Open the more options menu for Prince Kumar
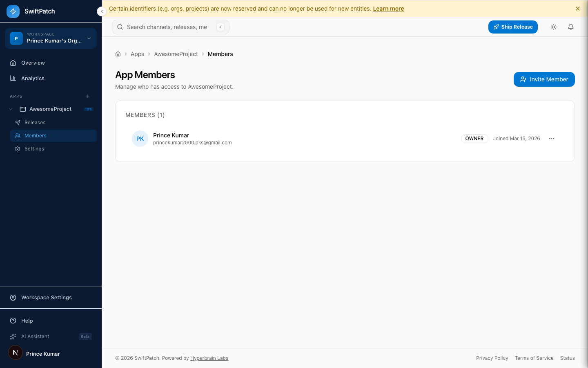The height and width of the screenshot is (368, 588). tap(552, 139)
